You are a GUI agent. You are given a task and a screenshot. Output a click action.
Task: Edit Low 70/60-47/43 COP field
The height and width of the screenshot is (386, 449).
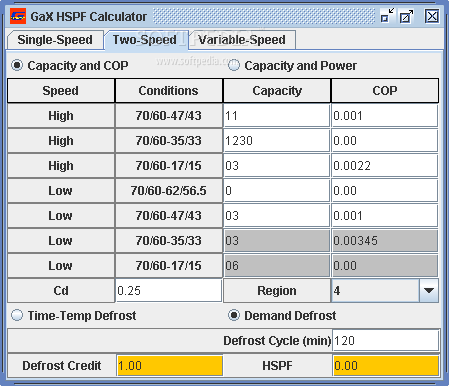pos(385,216)
